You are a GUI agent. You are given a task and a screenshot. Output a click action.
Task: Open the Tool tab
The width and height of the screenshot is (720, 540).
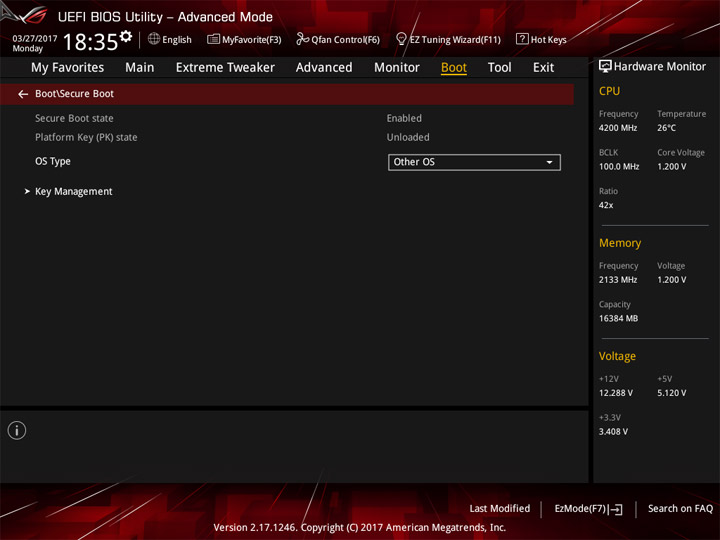499,68
